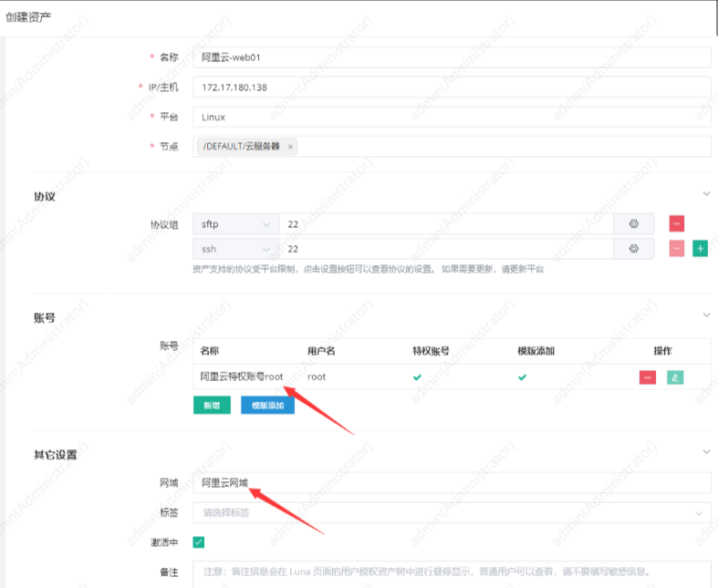Collapse the 账号 section
718x588 pixels.
(705, 315)
